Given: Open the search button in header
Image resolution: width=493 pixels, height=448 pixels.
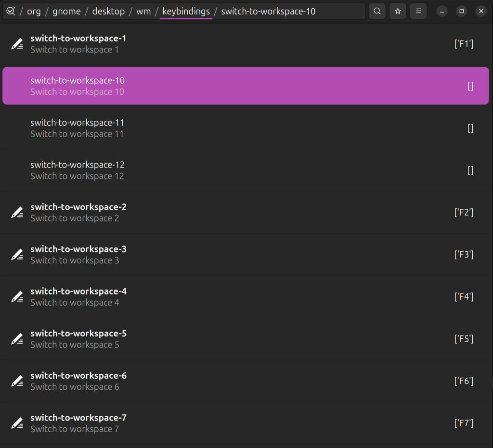Looking at the screenshot, I should (x=377, y=11).
